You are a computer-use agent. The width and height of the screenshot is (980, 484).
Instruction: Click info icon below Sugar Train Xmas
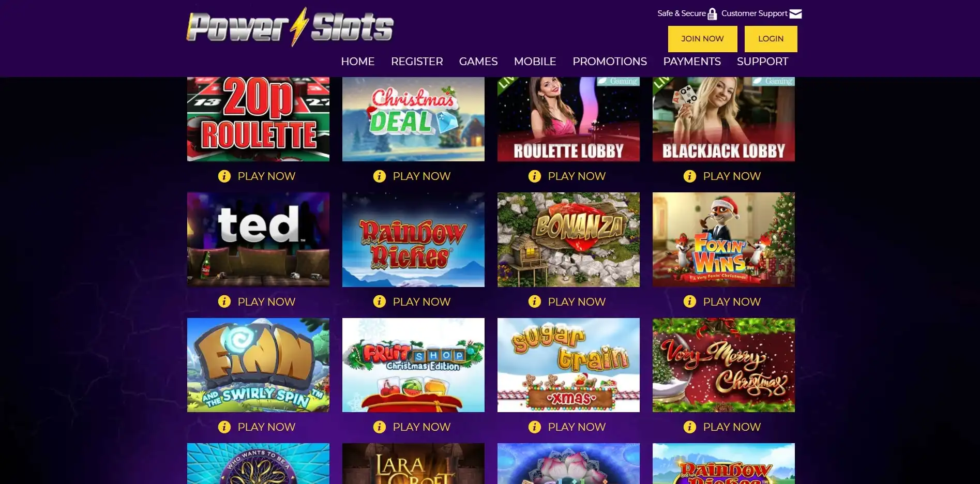click(534, 427)
